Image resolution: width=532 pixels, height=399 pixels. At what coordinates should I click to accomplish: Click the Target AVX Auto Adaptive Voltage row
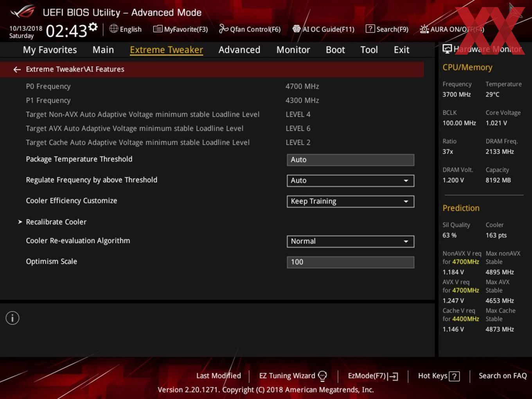(211, 129)
